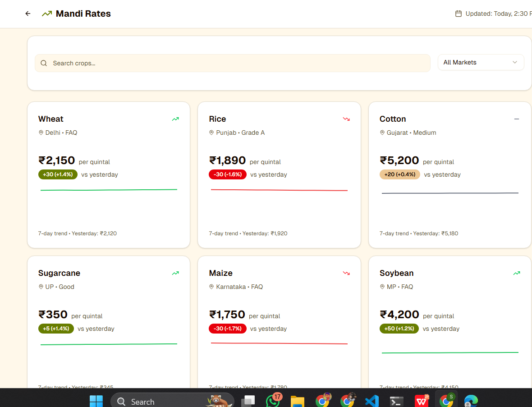The image size is (532, 407).
Task: Click the upward trend icon on Sugarcane card
Action: click(175, 273)
